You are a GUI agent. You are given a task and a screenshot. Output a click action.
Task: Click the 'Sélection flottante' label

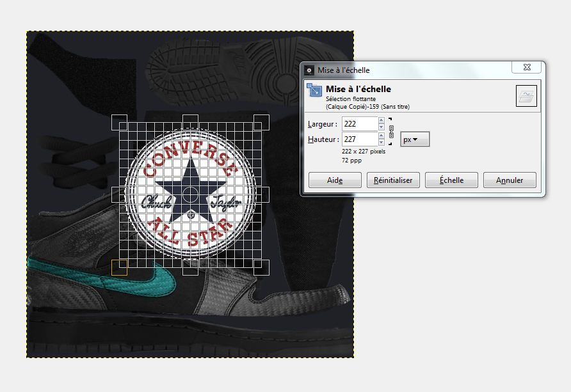pyautogui.click(x=351, y=99)
